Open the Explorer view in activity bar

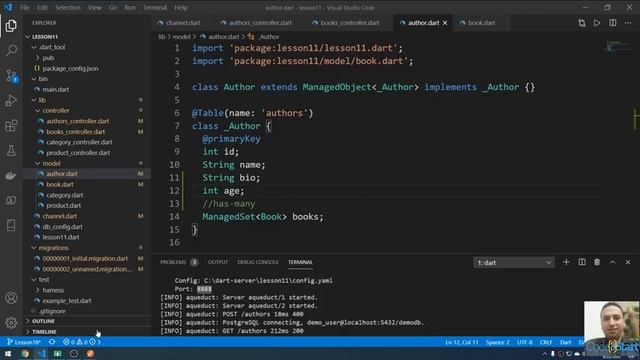point(11,26)
